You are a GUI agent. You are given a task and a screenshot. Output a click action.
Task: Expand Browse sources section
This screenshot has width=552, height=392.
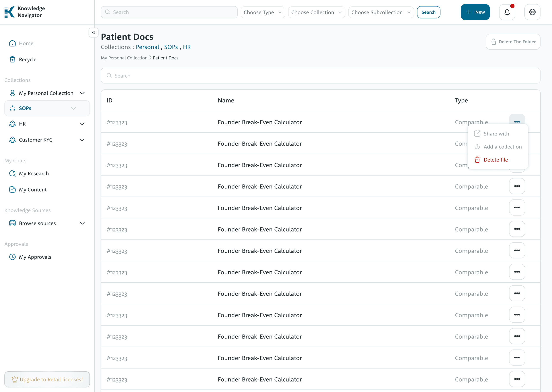pos(82,224)
